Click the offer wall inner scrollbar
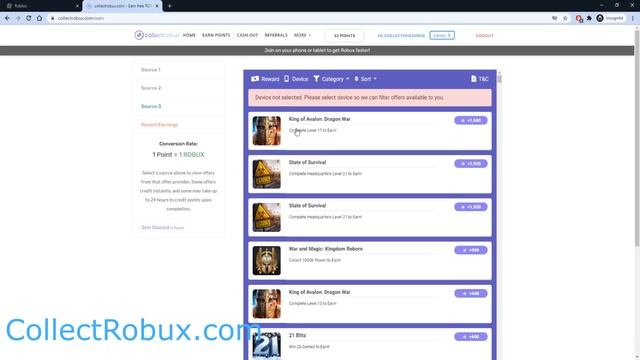The image size is (640, 360). [499, 78]
